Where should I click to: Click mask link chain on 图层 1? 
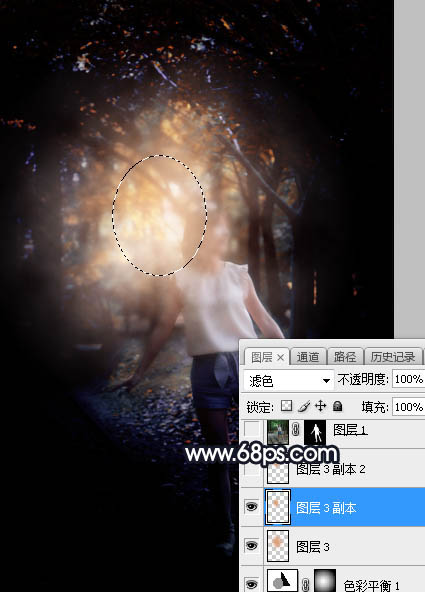pyautogui.click(x=296, y=430)
